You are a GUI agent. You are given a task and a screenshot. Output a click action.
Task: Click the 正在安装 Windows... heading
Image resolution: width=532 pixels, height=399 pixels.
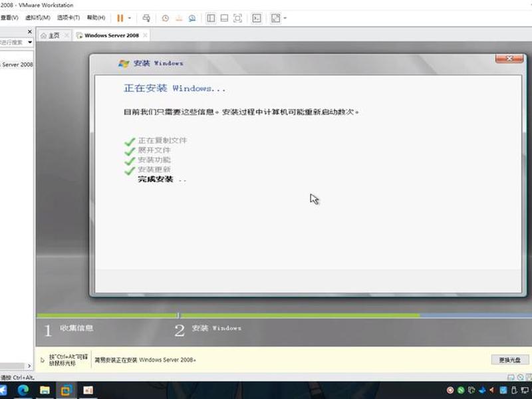[174, 88]
